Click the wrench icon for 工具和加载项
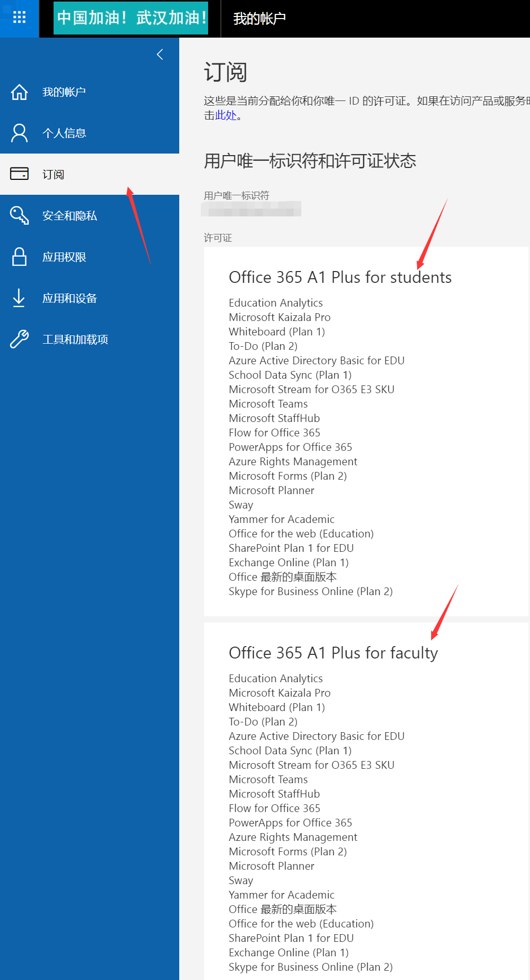 tap(20, 339)
